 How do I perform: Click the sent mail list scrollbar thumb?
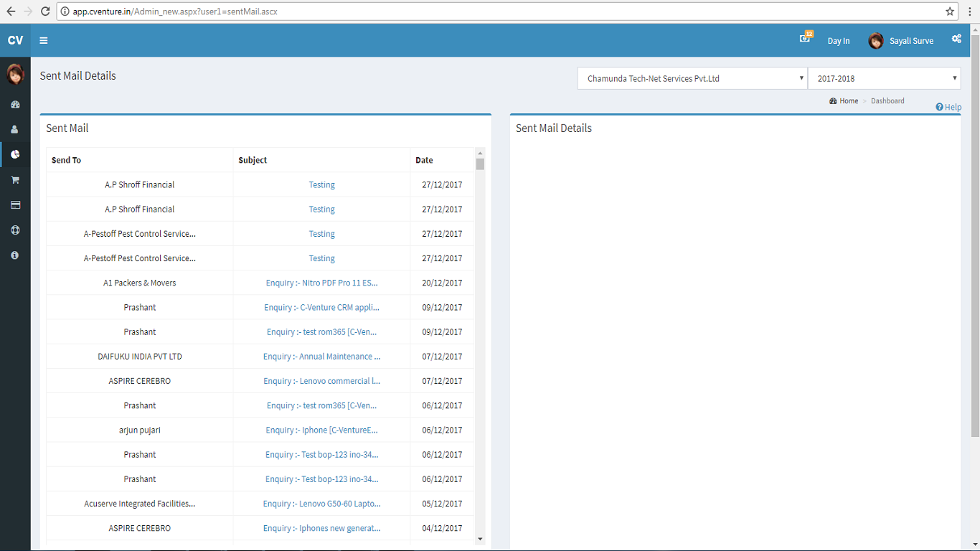(480, 164)
